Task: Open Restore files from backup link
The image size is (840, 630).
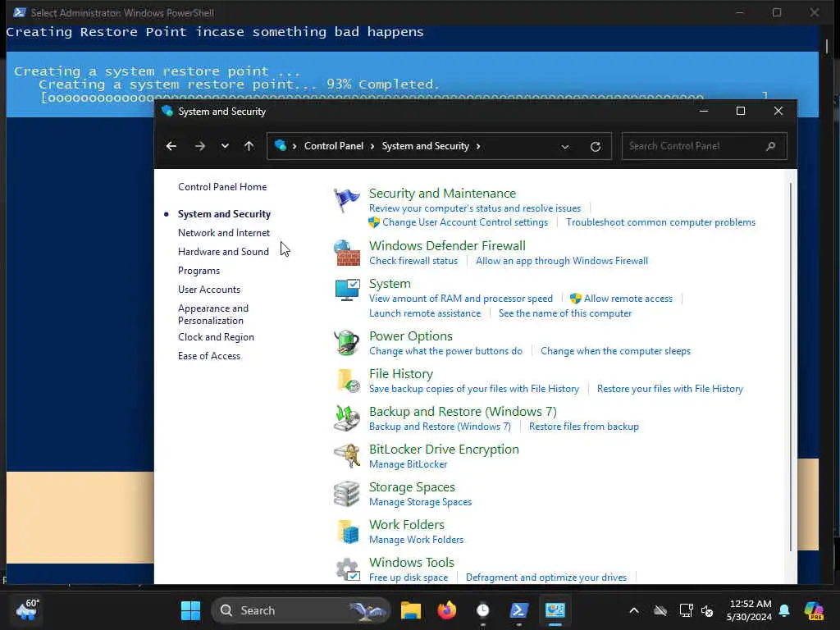Action: coord(584,427)
